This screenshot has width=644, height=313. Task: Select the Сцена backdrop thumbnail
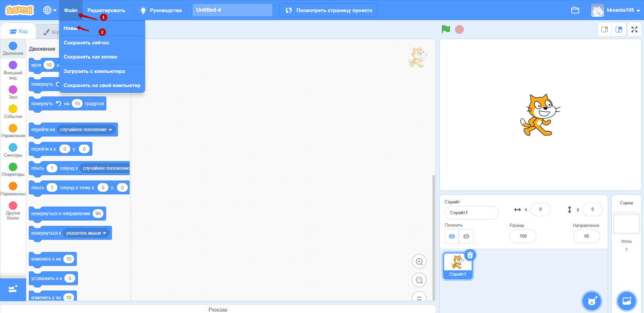pos(627,224)
